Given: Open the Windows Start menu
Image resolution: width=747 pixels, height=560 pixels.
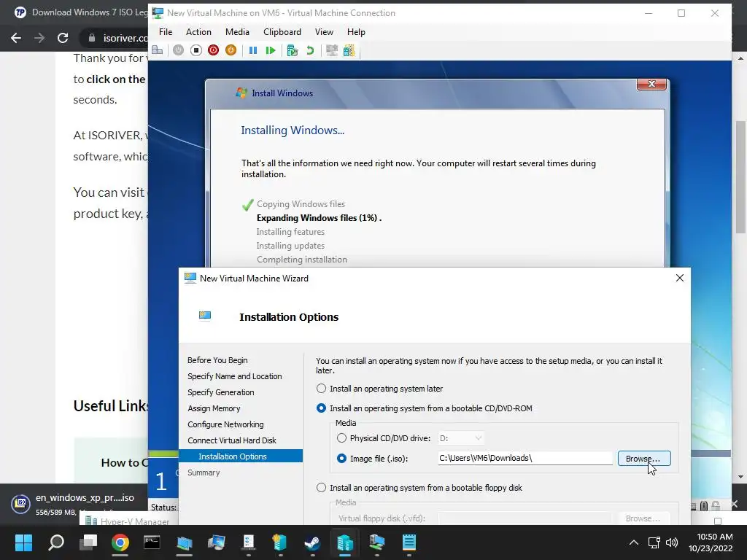Looking at the screenshot, I should tap(23, 542).
